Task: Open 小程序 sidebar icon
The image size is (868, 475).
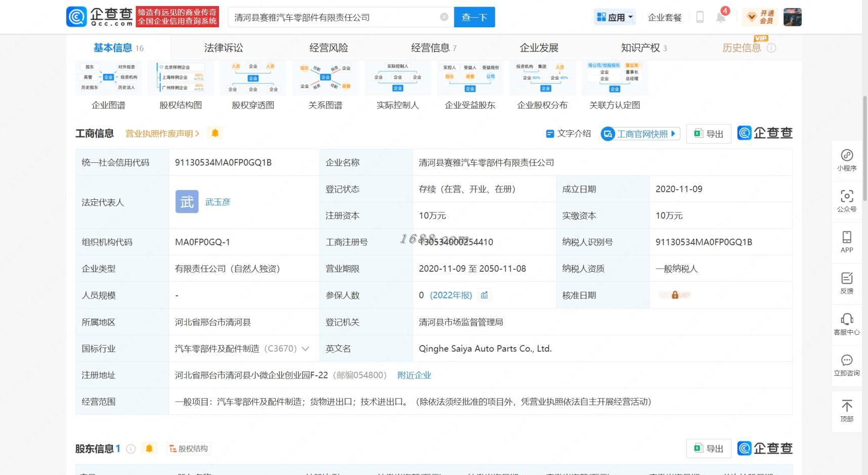Action: tap(847, 160)
